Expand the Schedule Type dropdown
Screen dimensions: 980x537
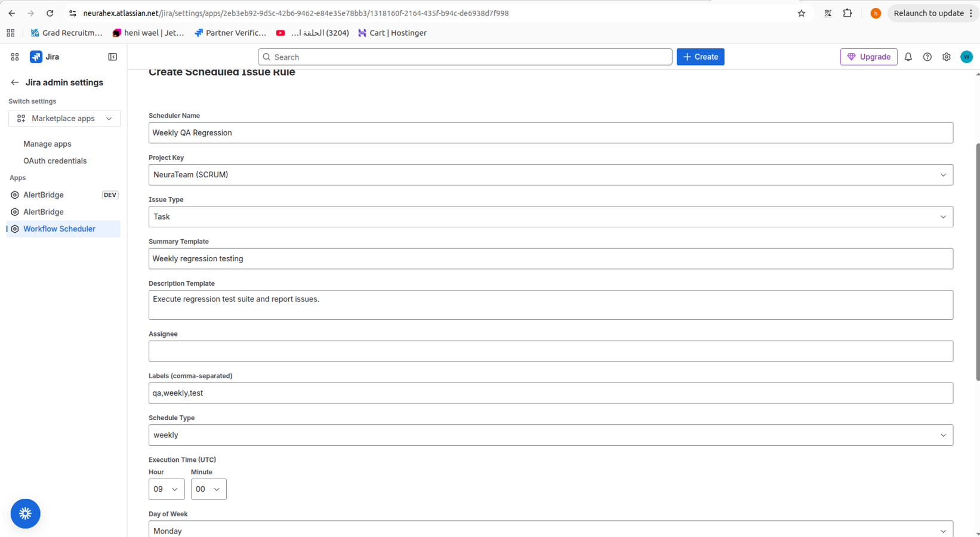point(550,435)
